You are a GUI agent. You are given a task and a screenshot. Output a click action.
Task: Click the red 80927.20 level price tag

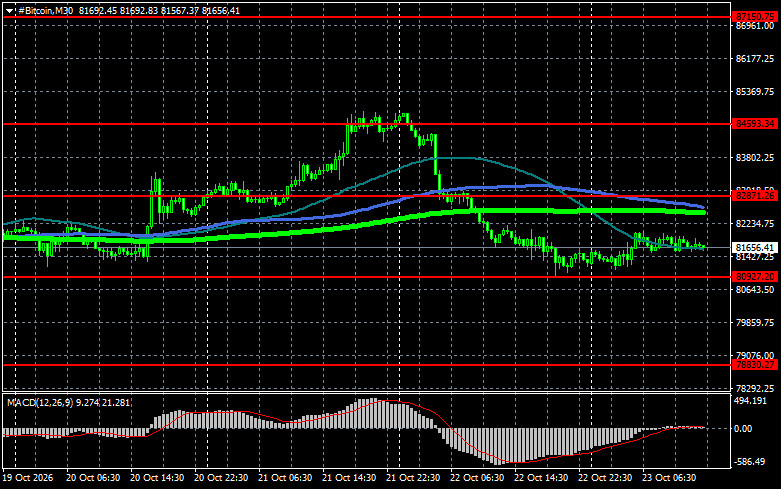(755, 276)
